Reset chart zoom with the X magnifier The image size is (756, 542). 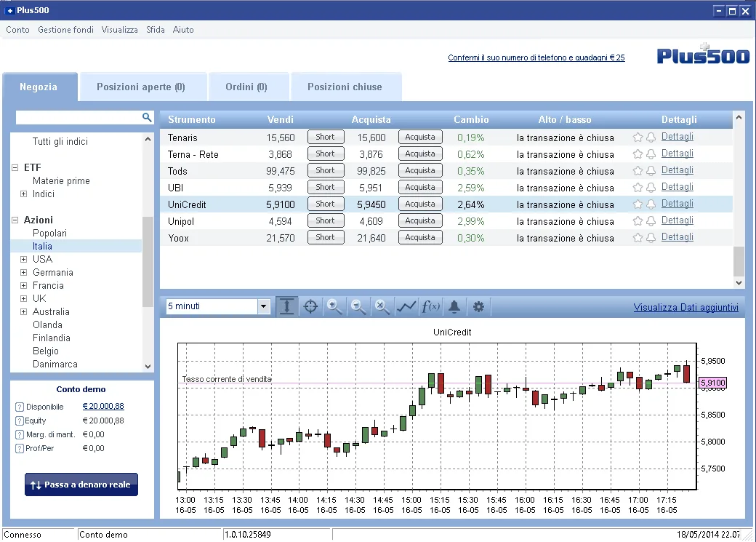pos(382,306)
